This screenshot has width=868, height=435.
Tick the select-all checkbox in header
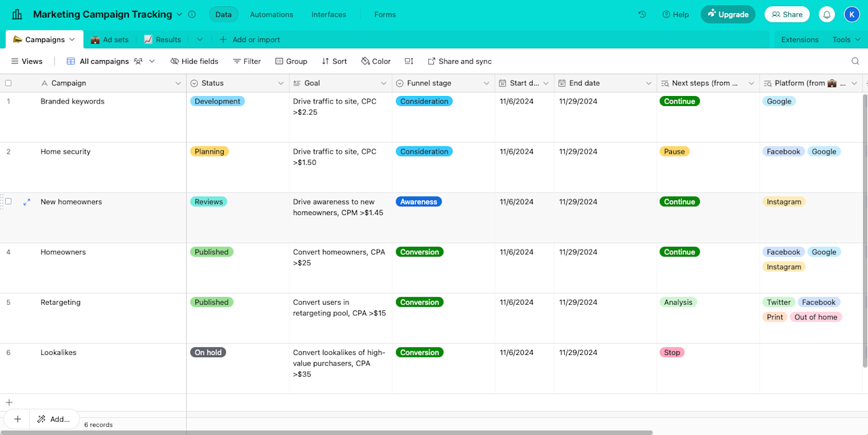[x=9, y=83]
